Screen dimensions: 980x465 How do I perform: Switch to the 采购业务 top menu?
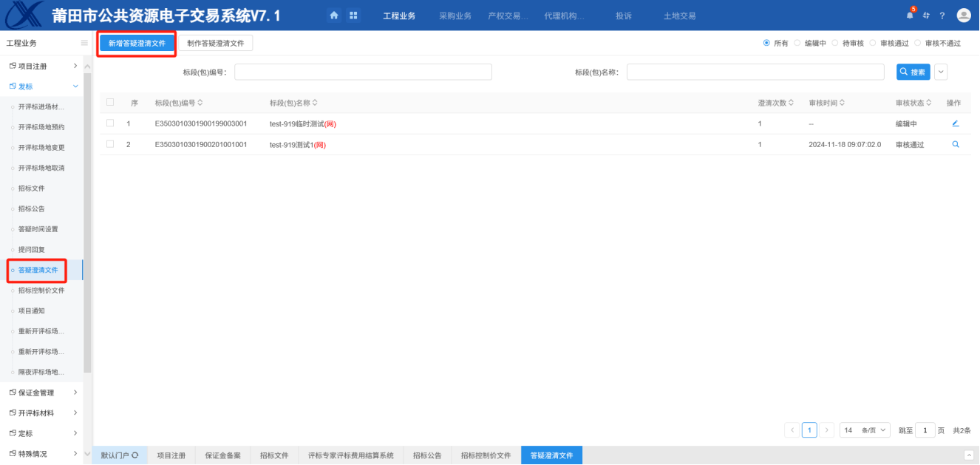click(x=455, y=16)
